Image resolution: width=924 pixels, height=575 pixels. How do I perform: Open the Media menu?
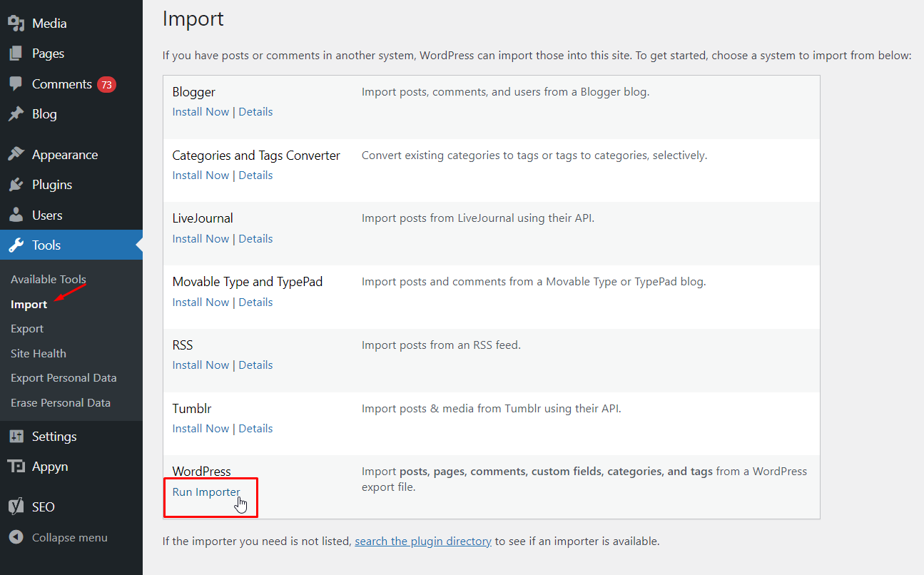tap(49, 24)
